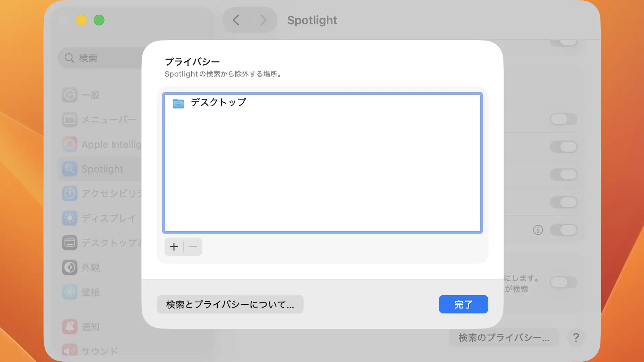Open the 外観 appearance icon

click(69, 267)
